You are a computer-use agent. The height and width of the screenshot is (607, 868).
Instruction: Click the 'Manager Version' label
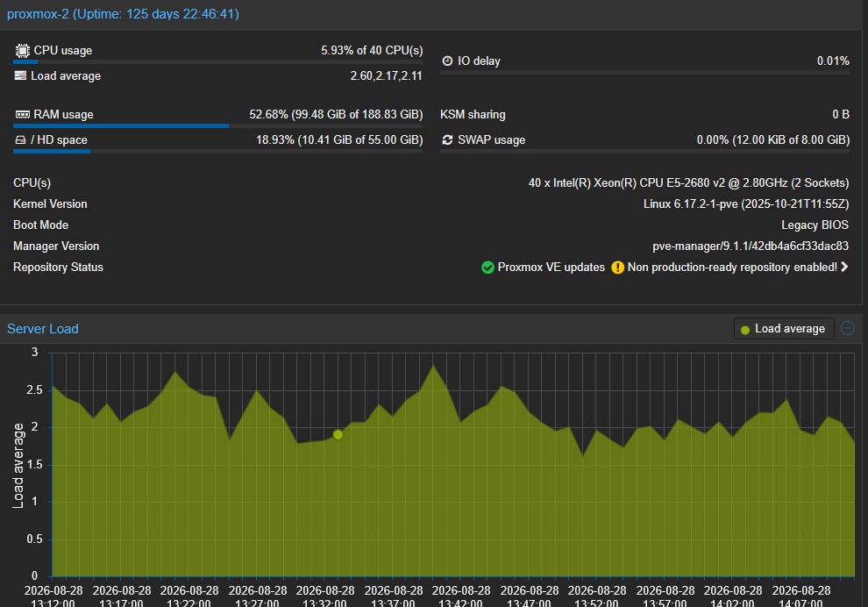coord(56,246)
